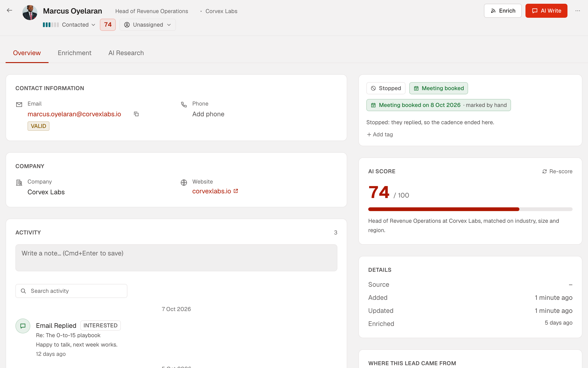Click the Enriched 5 days ago value
588x368 pixels.
(558, 323)
